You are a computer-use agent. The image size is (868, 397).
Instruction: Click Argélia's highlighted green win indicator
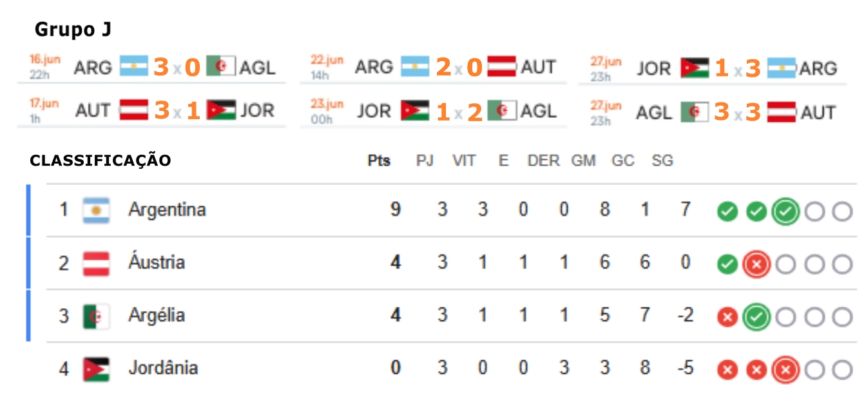756,317
